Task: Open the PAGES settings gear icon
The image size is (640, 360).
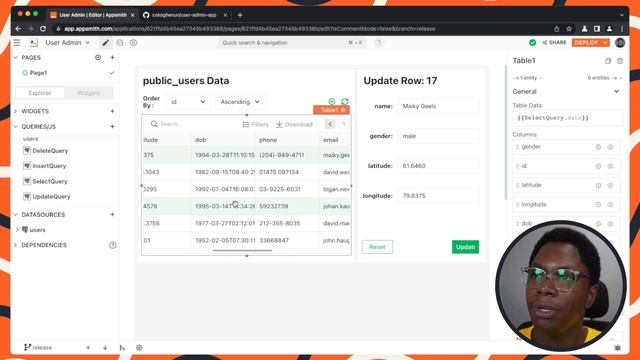Action: click(x=98, y=58)
